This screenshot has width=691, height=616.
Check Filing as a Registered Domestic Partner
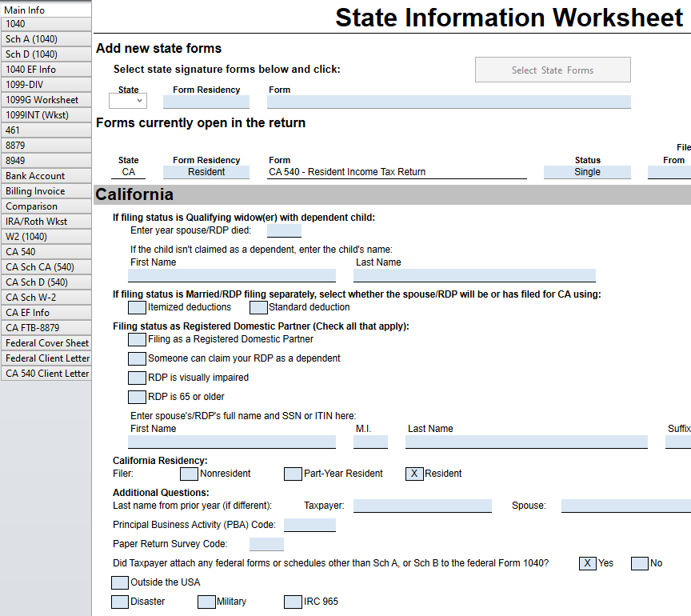tap(137, 339)
